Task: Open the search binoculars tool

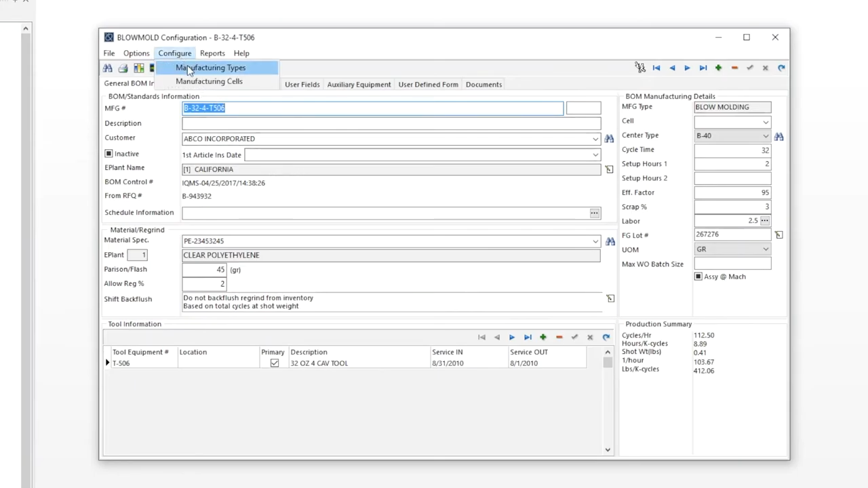Action: tap(107, 68)
